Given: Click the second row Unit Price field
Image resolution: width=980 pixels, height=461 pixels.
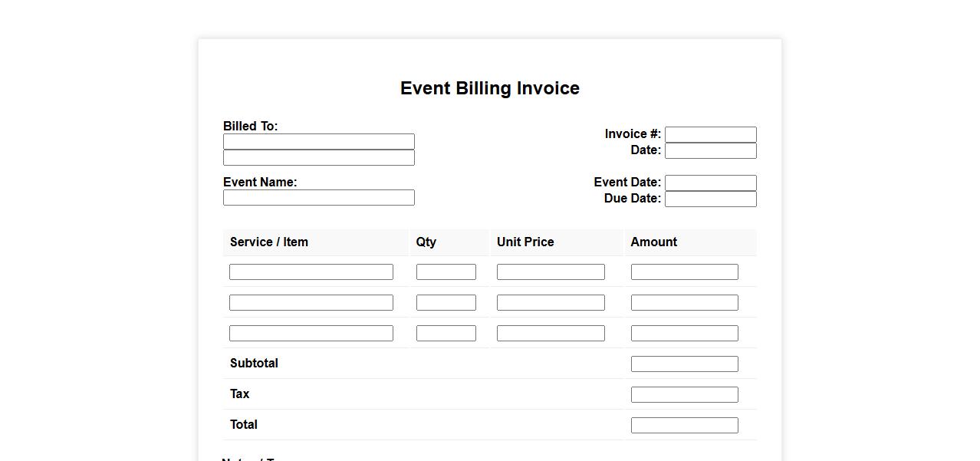Looking at the screenshot, I should tap(551, 303).
